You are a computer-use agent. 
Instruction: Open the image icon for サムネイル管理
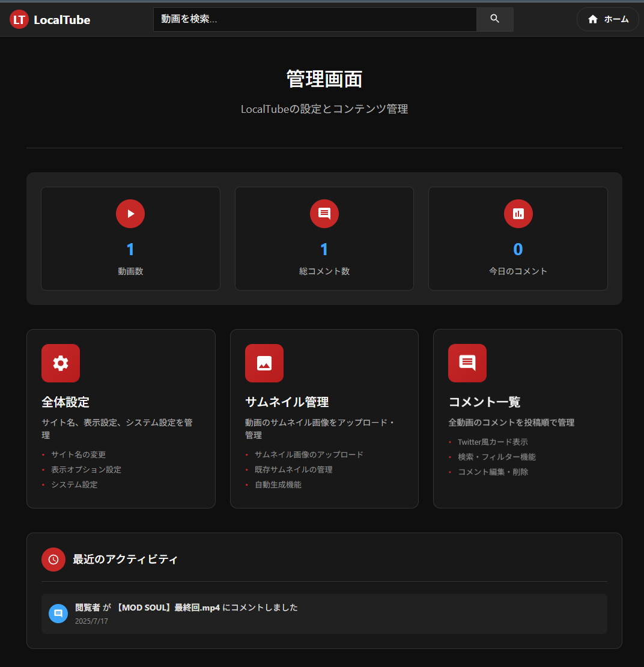[x=264, y=363]
